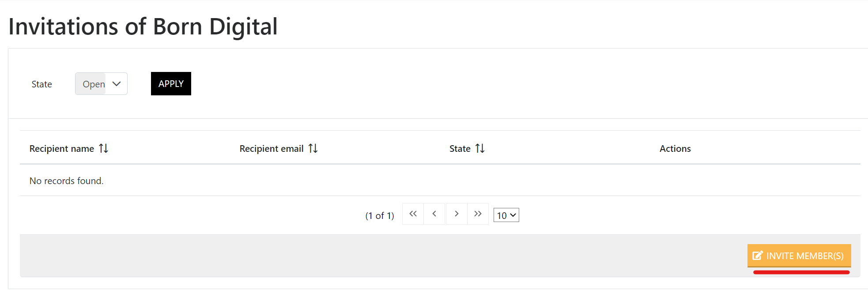
Task: Go to next page with right arrow
Action: click(x=457, y=214)
